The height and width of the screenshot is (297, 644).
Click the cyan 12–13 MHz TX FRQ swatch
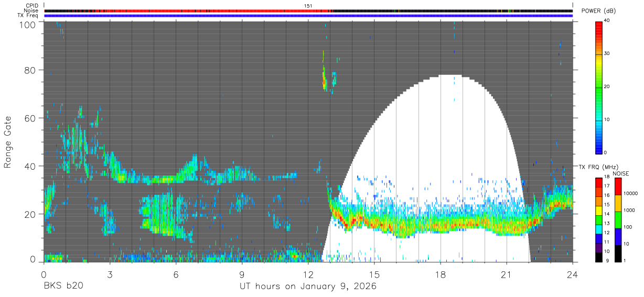point(599,229)
